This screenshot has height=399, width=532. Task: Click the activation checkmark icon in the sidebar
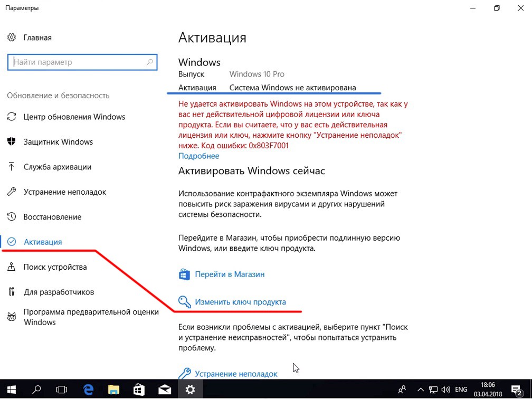click(x=12, y=242)
